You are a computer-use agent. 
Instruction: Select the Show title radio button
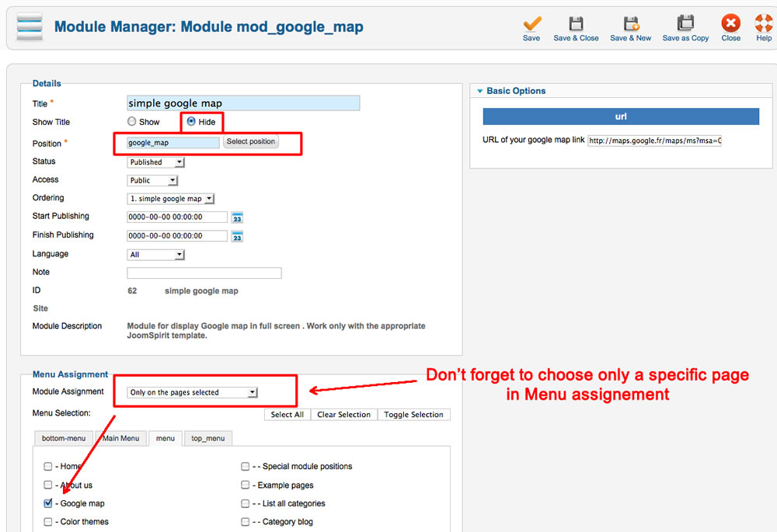132,122
